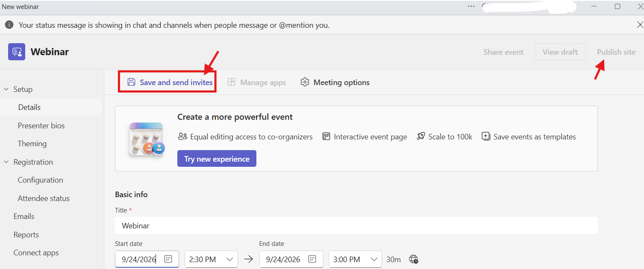Dismiss the status message banner
644x269 pixels.
click(640, 25)
